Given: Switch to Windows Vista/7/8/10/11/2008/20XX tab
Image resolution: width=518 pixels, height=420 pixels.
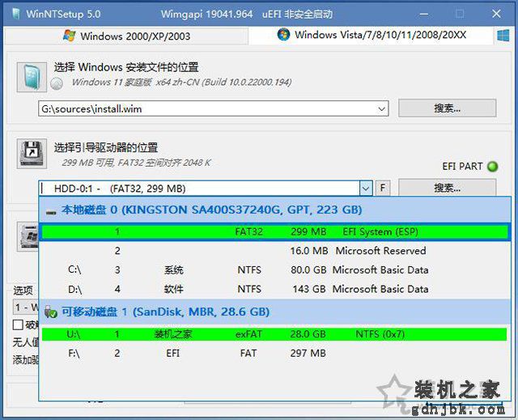Looking at the screenshot, I should point(371,35).
